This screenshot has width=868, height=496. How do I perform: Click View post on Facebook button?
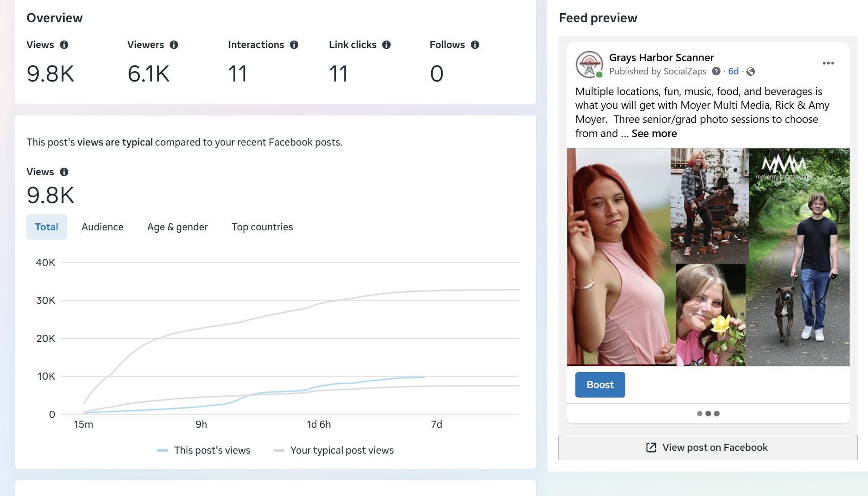pyautogui.click(x=708, y=447)
